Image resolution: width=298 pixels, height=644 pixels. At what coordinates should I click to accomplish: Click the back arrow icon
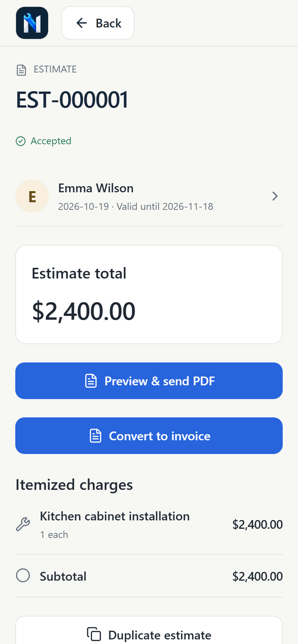[x=81, y=23]
